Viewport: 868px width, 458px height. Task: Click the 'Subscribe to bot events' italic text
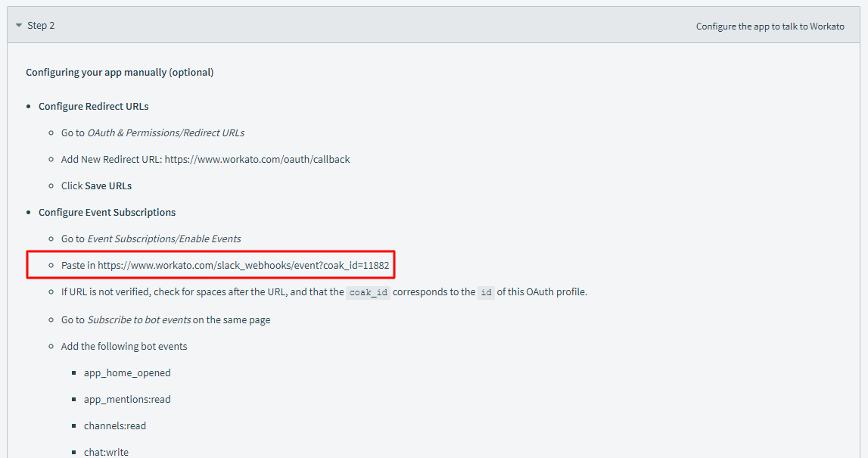tap(138, 320)
